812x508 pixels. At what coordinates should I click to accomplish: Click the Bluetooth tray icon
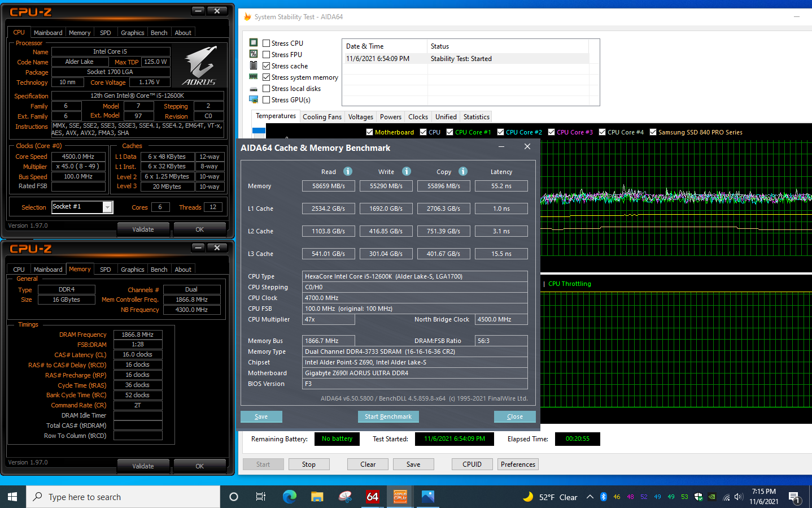603,497
